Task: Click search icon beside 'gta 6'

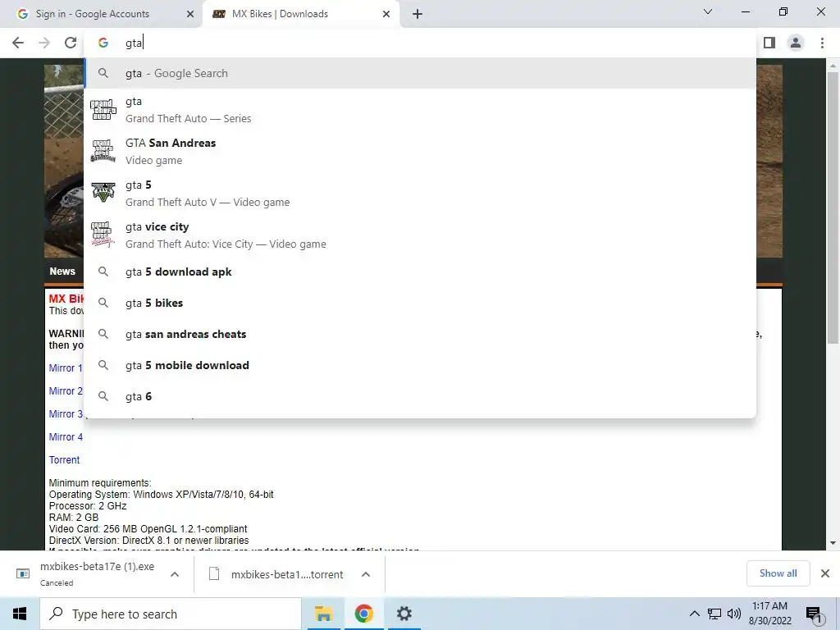Action: pos(103,396)
